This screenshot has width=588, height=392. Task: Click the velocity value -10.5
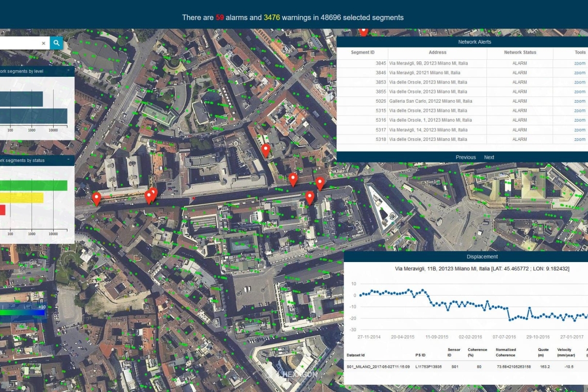pyautogui.click(x=569, y=367)
